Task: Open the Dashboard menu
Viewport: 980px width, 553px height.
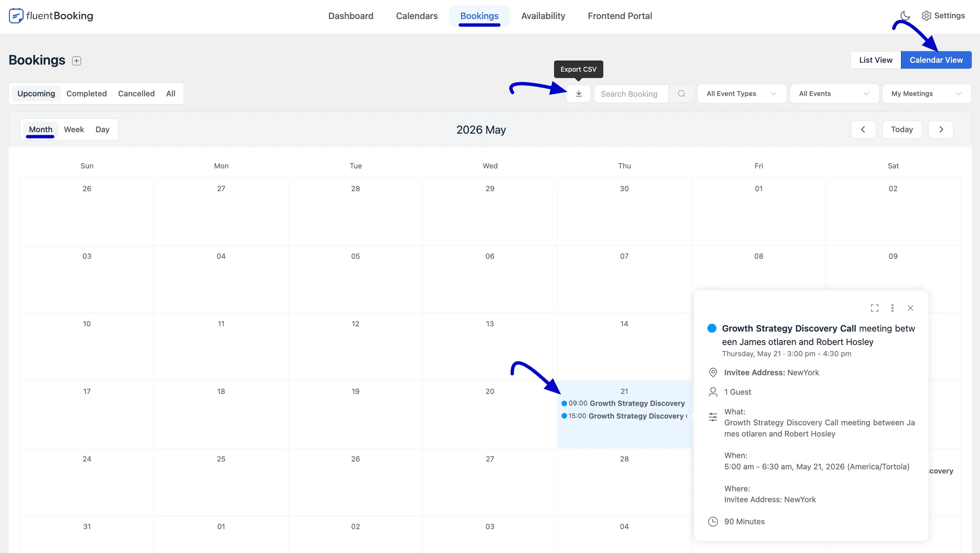Action: 351,16
